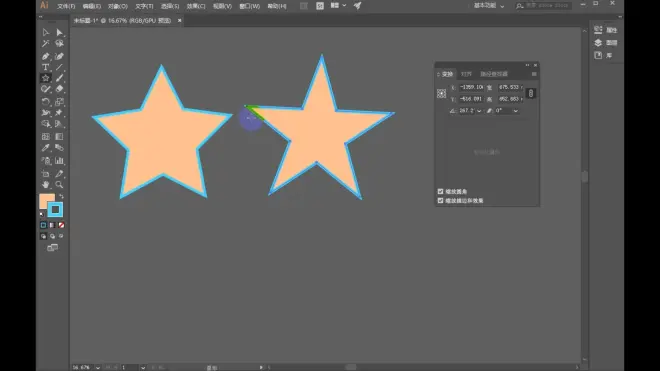Image resolution: width=660 pixels, height=371 pixels.
Task: Open the zoom level dropdown in status bar
Action: (x=98, y=368)
